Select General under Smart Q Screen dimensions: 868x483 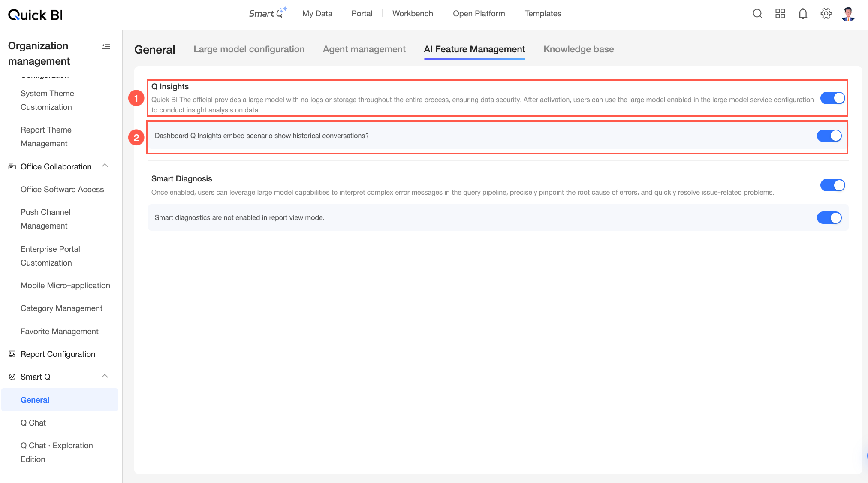[60, 400]
